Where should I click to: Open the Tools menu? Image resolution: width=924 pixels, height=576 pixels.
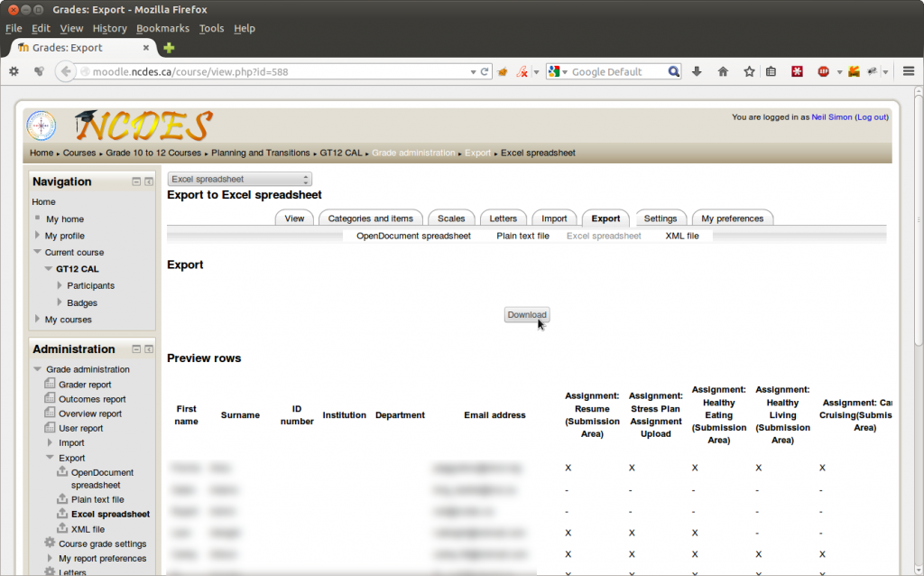pos(211,28)
